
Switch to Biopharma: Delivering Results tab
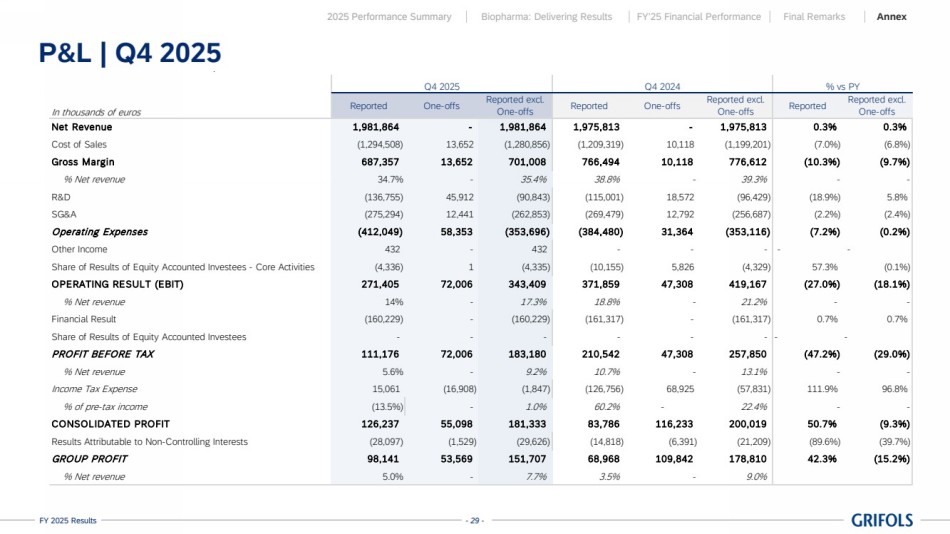(546, 17)
